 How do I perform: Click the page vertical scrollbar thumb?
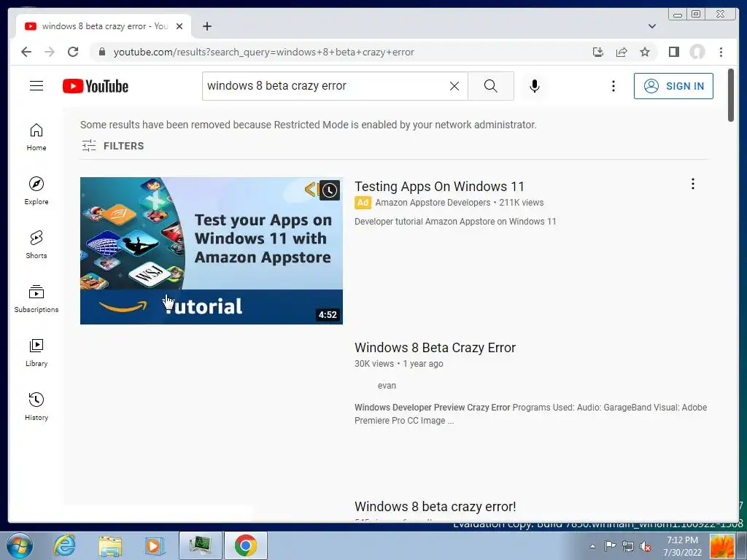pos(731,96)
